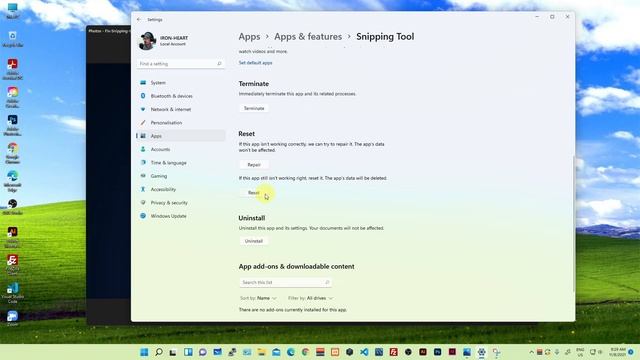Open the Adobe Illustrator desktop shortcut
The width and height of the screenshot is (640, 360).
(12, 237)
